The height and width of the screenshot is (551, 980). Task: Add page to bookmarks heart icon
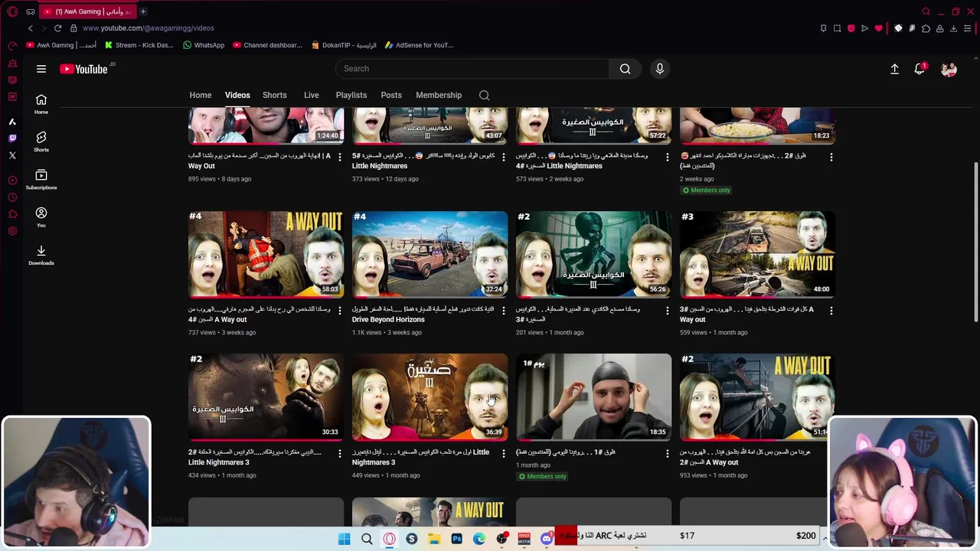pos(878,28)
